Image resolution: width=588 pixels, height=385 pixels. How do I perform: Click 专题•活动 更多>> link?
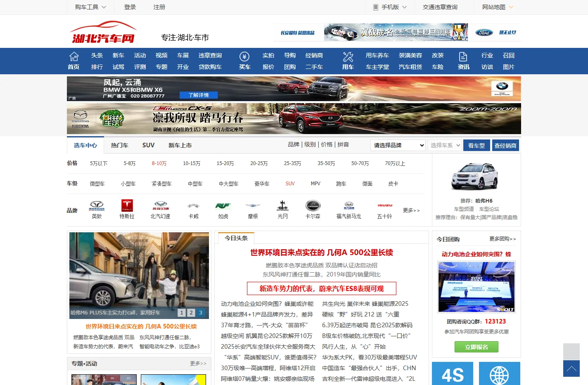point(198,364)
